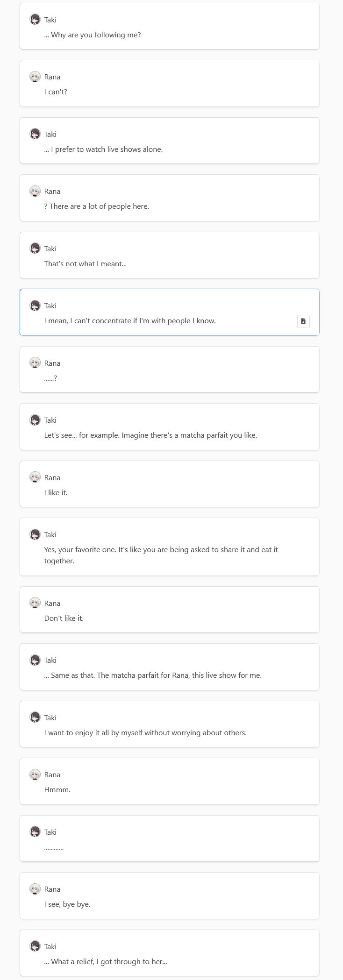
Task: Click Taki's name label above the dotted silence line
Action: coord(50,832)
